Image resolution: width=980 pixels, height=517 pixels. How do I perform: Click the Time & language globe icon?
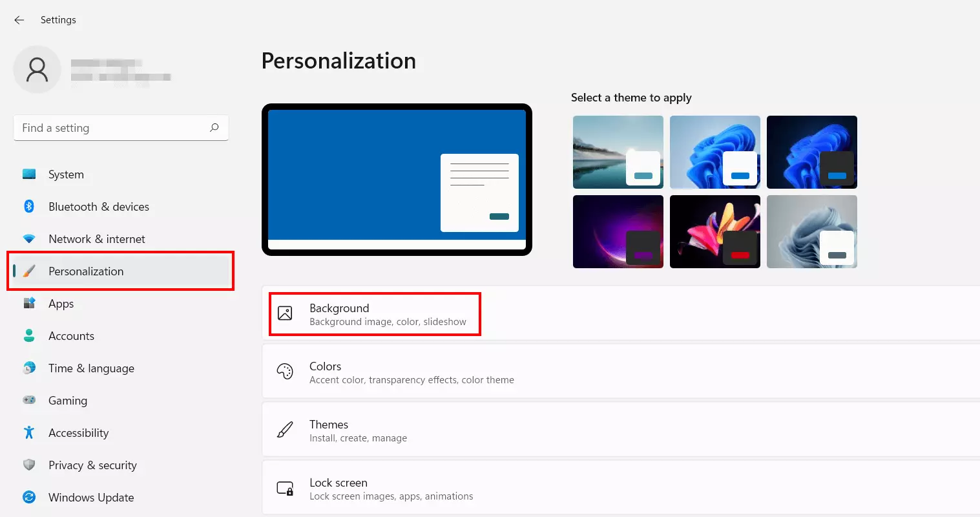(29, 368)
